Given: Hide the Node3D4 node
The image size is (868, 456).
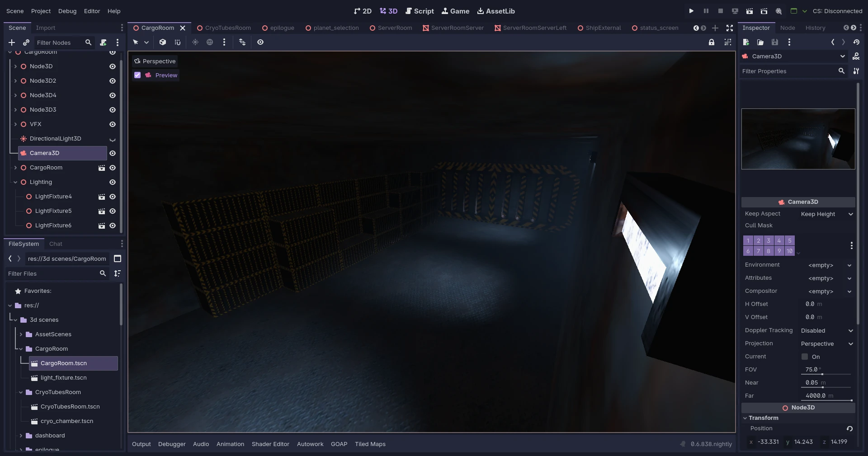Looking at the screenshot, I should [113, 95].
